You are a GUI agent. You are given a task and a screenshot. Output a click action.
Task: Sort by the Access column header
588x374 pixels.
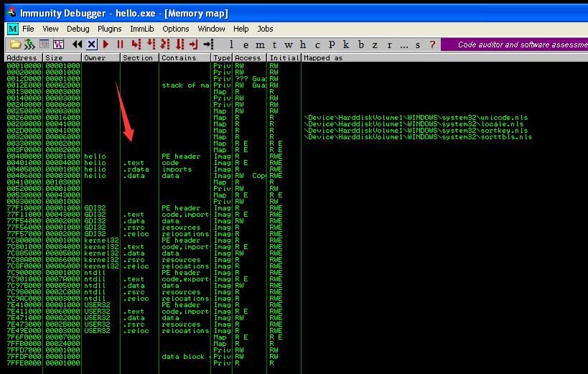(250, 57)
